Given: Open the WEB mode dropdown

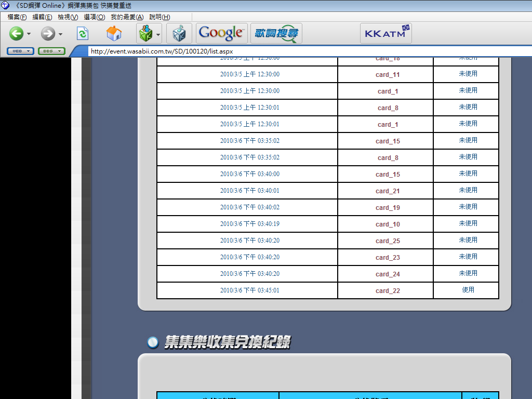Looking at the screenshot, I should tap(20, 51).
